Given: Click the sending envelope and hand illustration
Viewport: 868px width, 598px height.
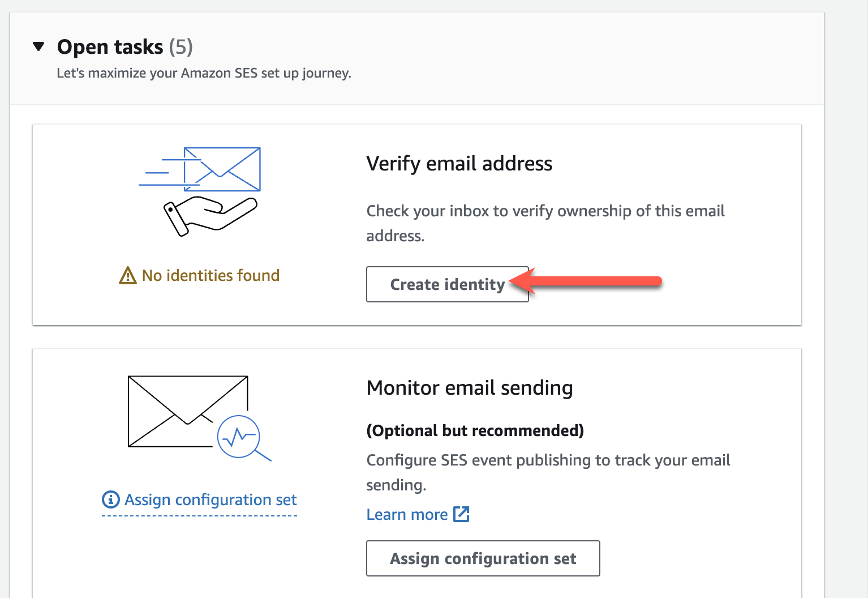Looking at the screenshot, I should coord(200,191).
